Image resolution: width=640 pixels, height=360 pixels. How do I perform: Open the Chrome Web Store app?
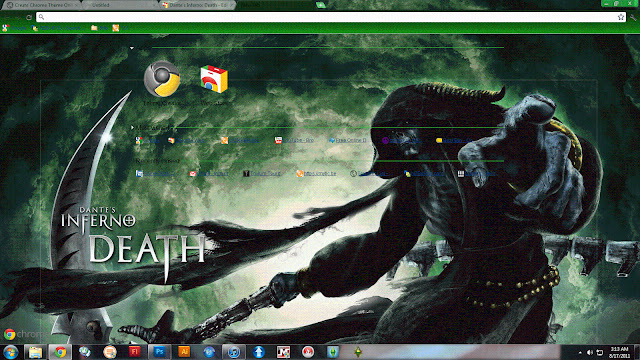214,79
